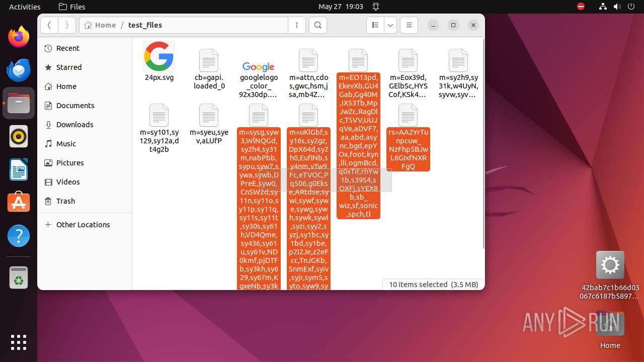Open LibreOffice Writer from the dock
This screenshot has width=644, height=362.
(x=19, y=169)
